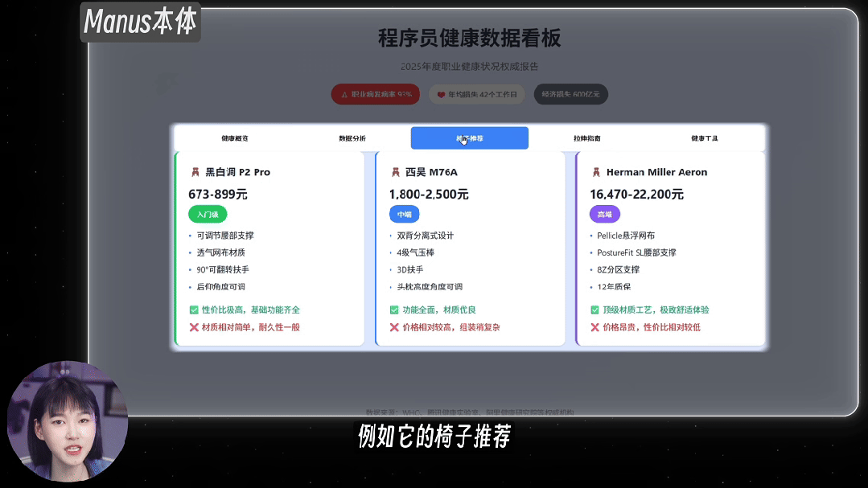
Task: Click green checkmark icon next to 性价比极高
Action: coord(194,310)
